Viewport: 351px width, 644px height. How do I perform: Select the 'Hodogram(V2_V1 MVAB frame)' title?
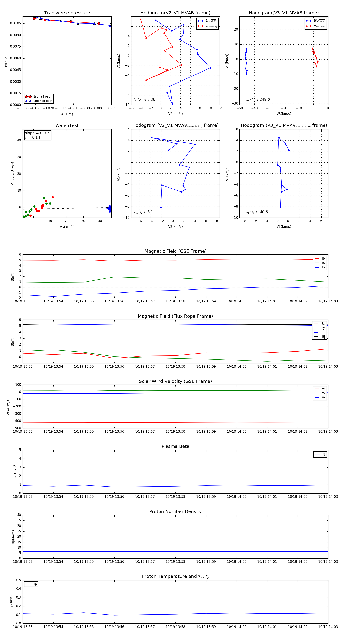tap(175, 13)
